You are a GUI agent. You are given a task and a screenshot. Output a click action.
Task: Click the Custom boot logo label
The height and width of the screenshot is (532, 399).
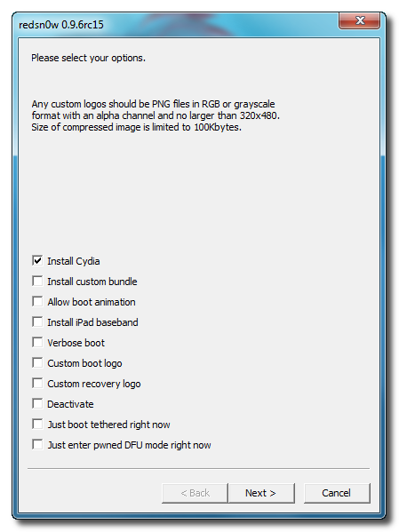click(84, 363)
